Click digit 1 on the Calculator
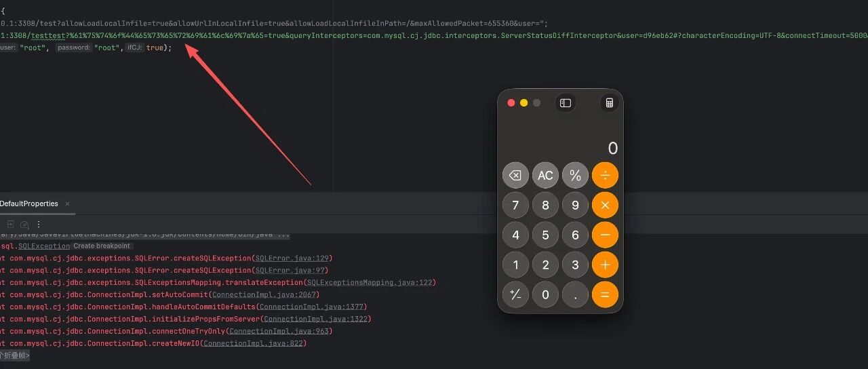 515,265
